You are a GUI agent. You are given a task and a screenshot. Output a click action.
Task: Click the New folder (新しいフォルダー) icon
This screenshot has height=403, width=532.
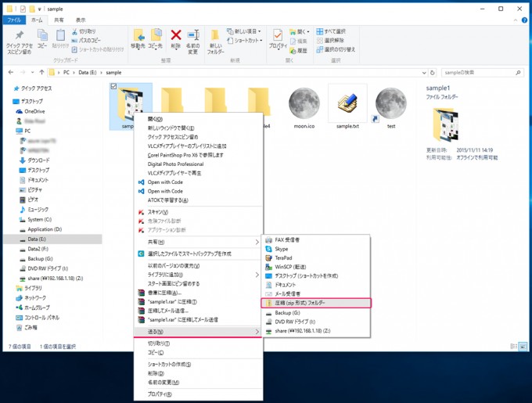tap(215, 35)
